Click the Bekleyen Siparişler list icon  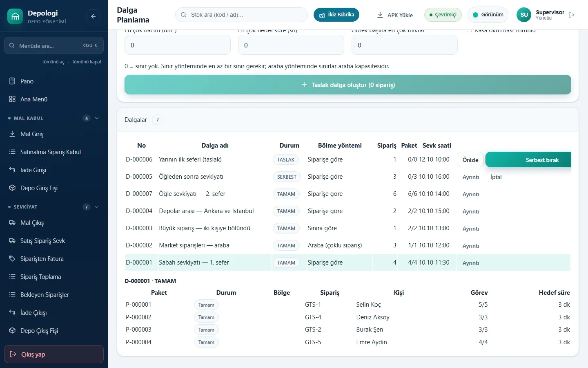[x=12, y=294]
